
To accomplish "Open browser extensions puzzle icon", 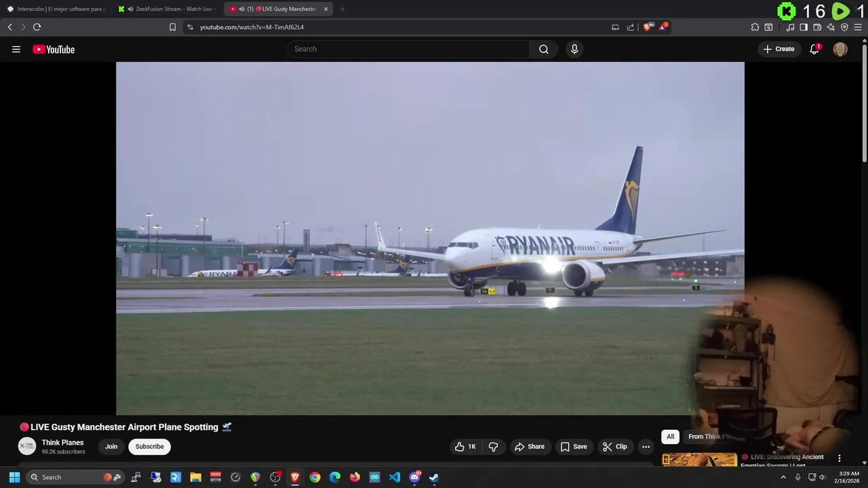I will click(x=755, y=27).
